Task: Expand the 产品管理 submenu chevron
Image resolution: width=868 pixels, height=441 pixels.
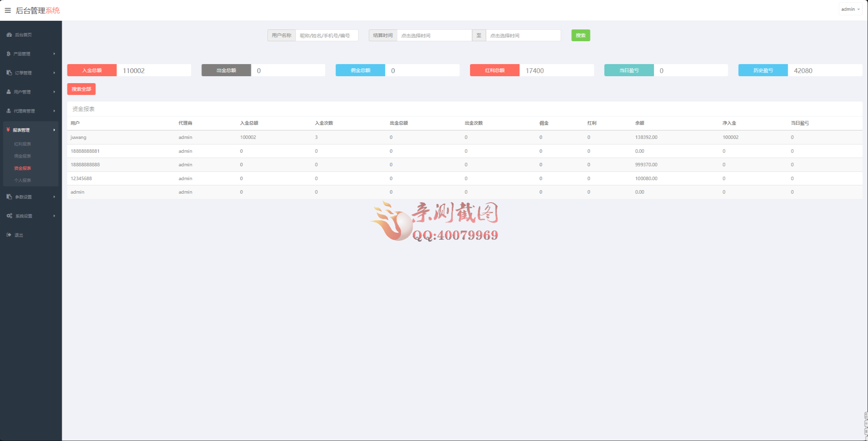Action: click(54, 54)
